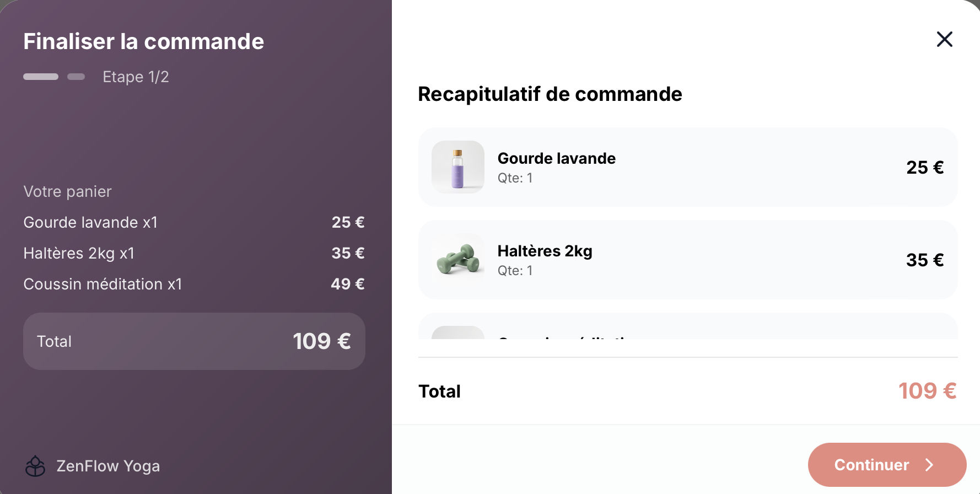Click the first step progress indicator

tap(41, 77)
